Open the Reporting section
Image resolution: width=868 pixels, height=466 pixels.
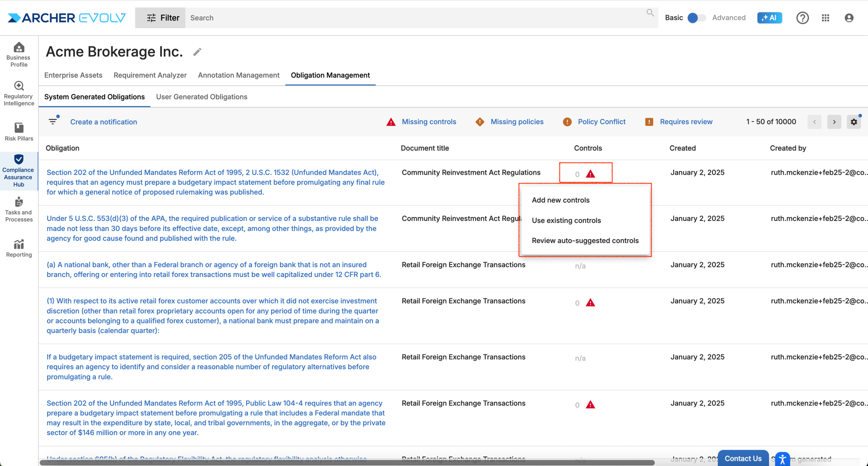(19, 248)
